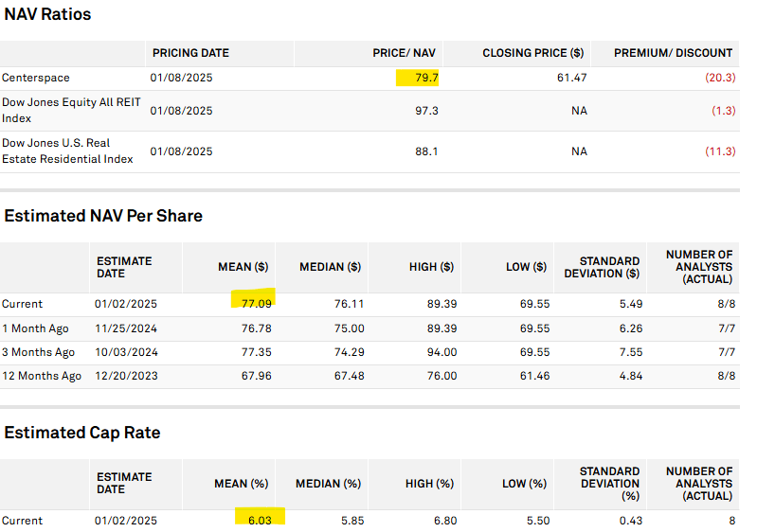The width and height of the screenshot is (757, 532).
Task: Click the MEAN ($) column header
Action: (244, 267)
